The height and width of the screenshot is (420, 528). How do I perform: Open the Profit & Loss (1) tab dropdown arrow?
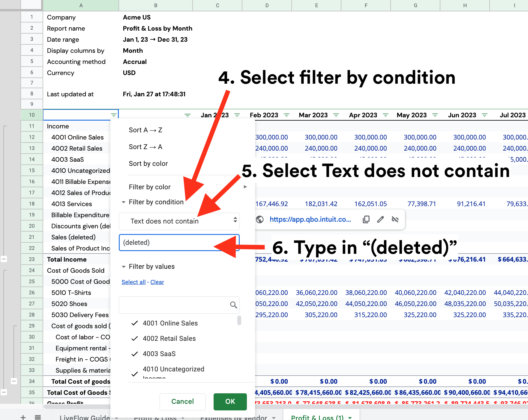point(350,418)
